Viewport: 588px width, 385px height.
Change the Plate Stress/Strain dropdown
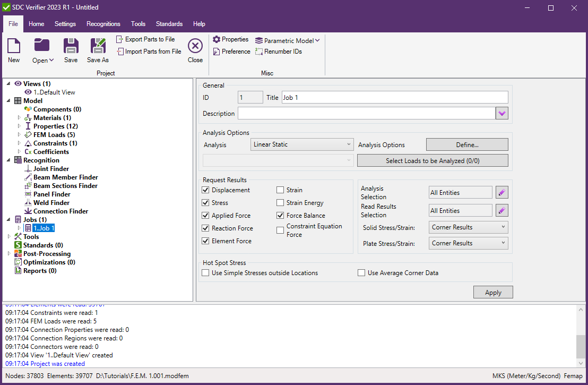click(x=468, y=243)
